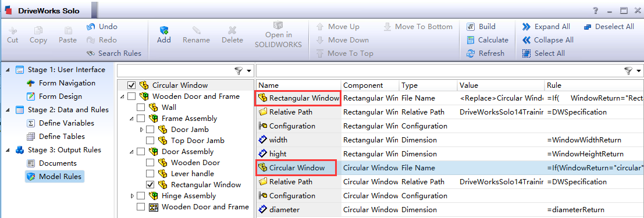644x218 pixels.
Task: Open Define Variables under Stage 2
Action: [x=66, y=123]
